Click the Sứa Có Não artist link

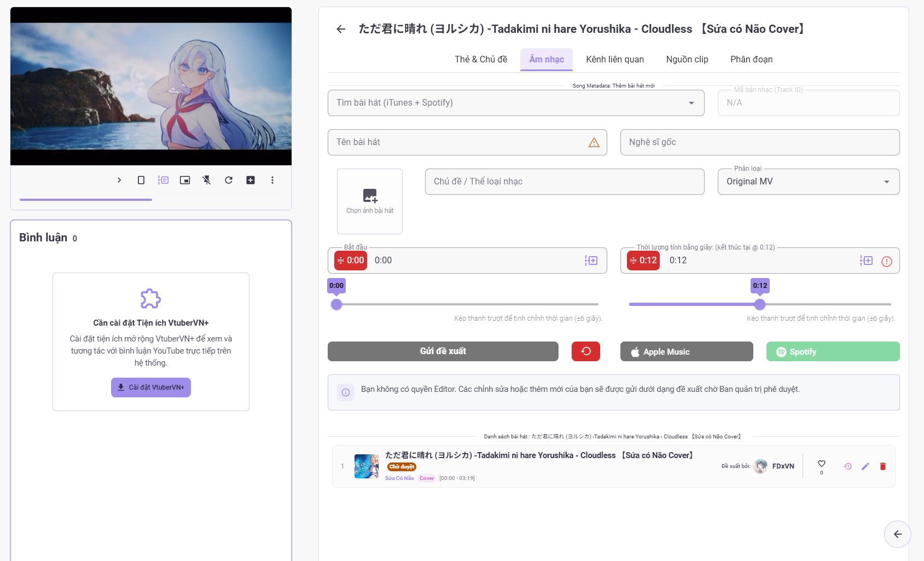coord(399,478)
